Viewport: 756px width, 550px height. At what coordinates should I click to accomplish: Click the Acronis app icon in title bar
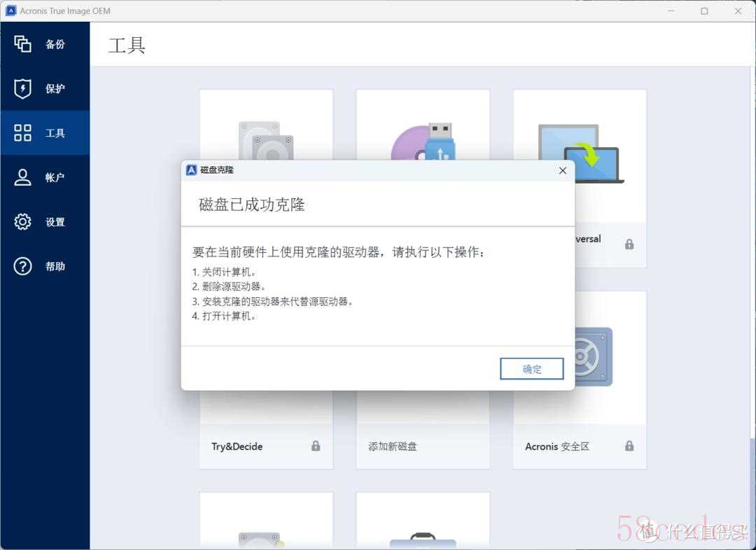tap(11, 11)
